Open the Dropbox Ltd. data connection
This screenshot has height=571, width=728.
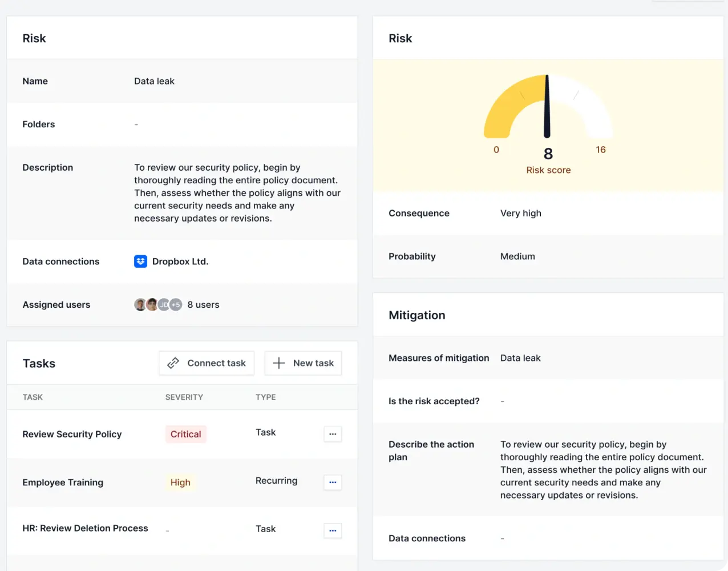click(180, 262)
